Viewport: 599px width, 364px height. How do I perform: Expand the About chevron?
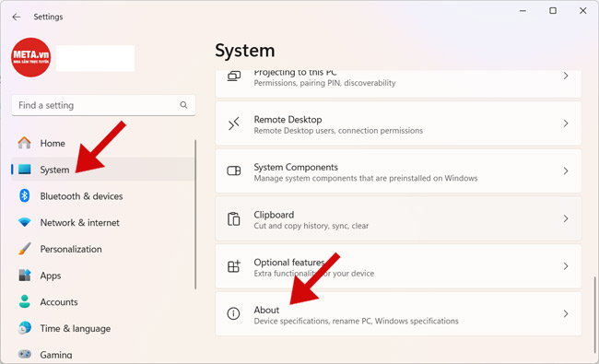pyautogui.click(x=566, y=314)
